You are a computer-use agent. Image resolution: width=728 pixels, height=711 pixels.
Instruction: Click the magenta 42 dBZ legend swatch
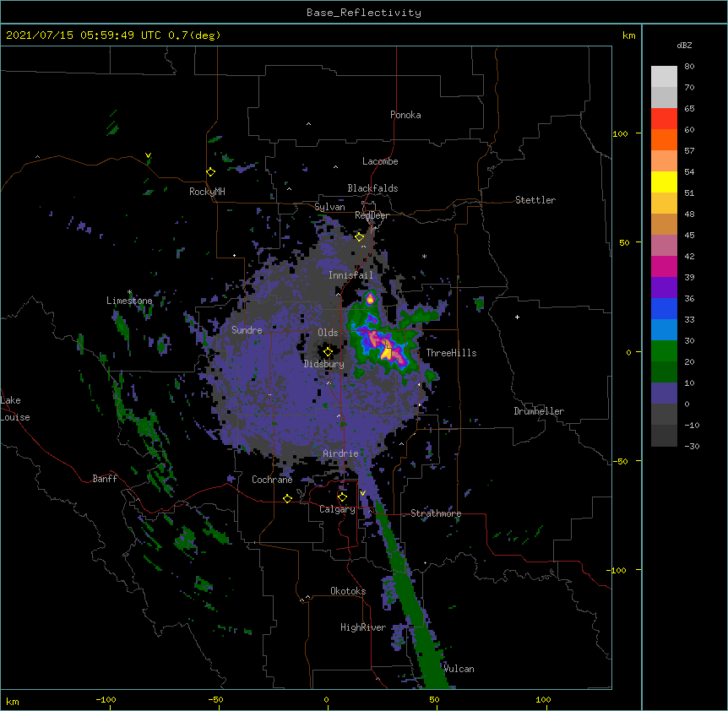pyautogui.click(x=664, y=266)
